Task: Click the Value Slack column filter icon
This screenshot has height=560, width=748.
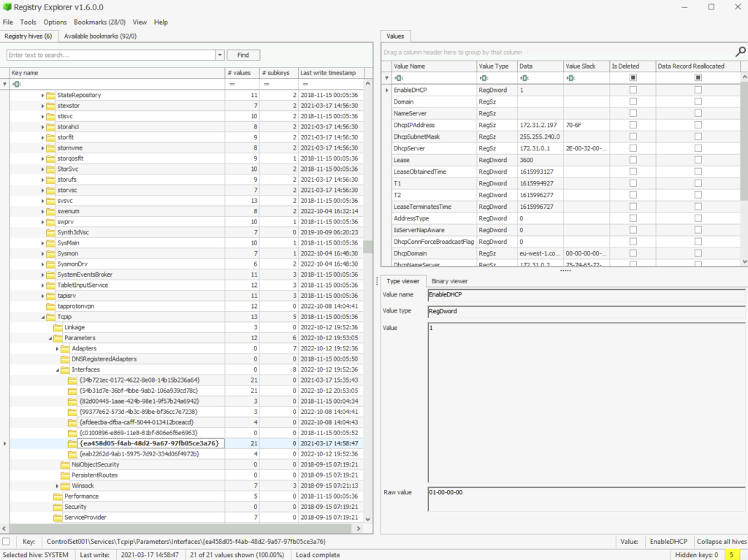Action: 571,77
